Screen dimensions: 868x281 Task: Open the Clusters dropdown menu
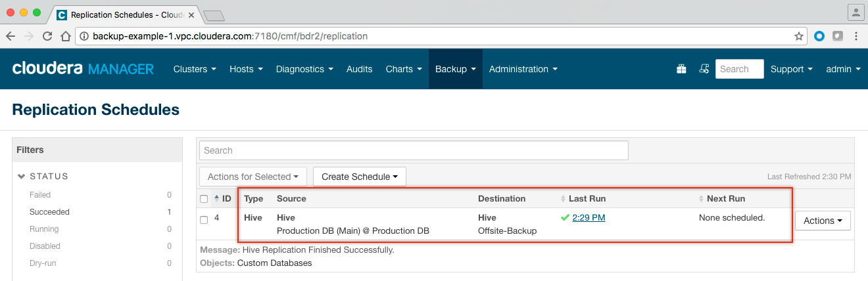click(x=195, y=69)
